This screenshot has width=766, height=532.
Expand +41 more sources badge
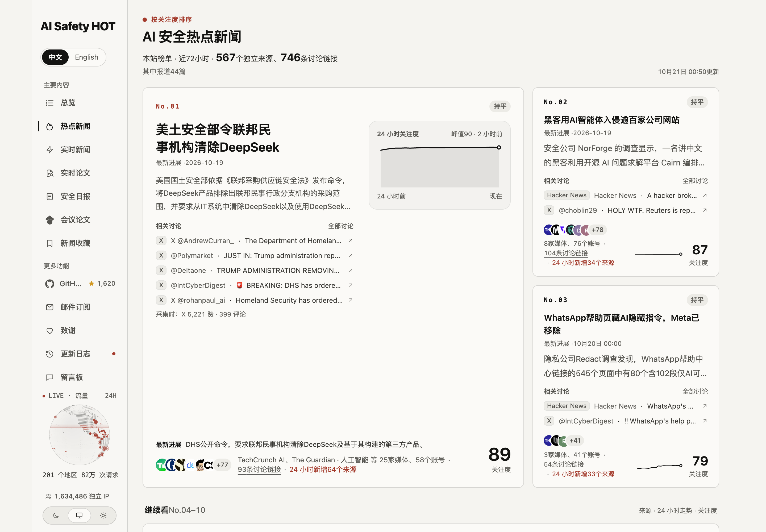tap(575, 440)
